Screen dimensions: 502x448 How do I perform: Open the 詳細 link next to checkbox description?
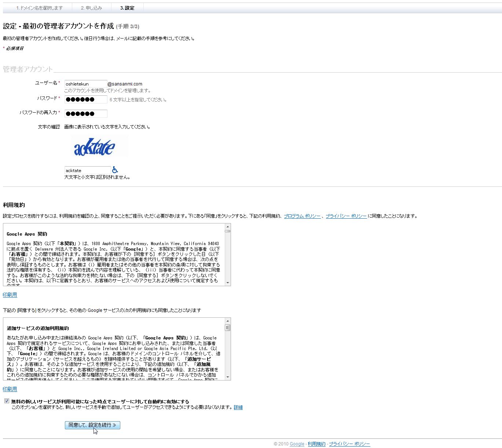click(238, 407)
